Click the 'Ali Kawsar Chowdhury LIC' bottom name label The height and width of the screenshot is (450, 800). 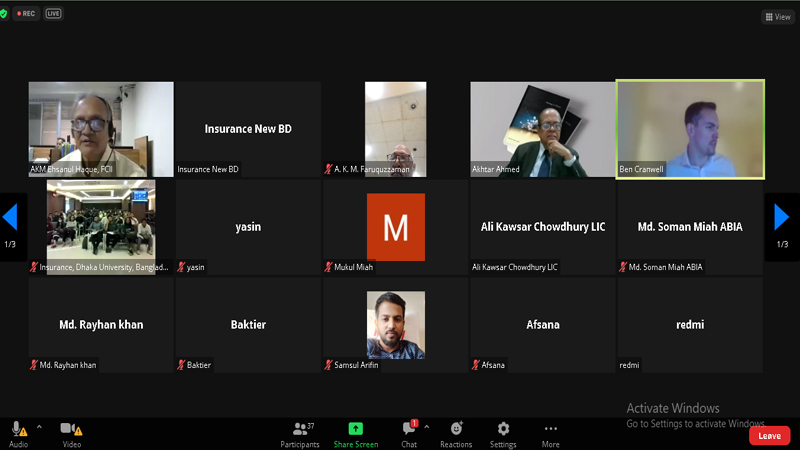(514, 267)
